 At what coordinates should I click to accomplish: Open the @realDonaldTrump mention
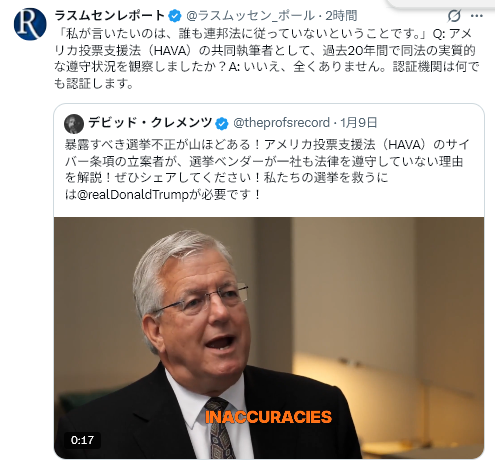(133, 195)
